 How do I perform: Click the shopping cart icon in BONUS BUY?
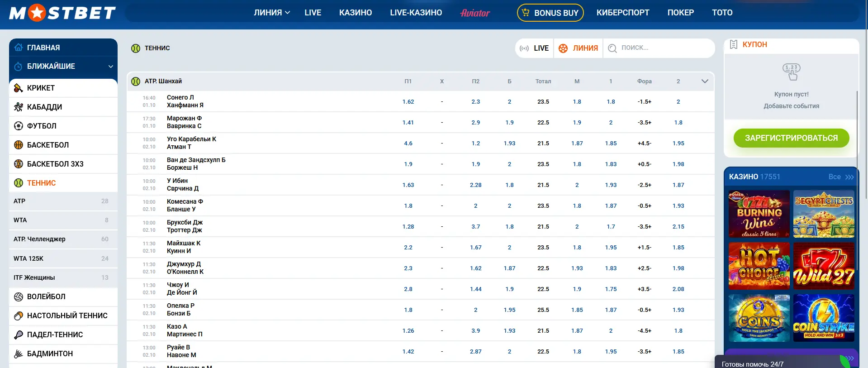tap(526, 12)
